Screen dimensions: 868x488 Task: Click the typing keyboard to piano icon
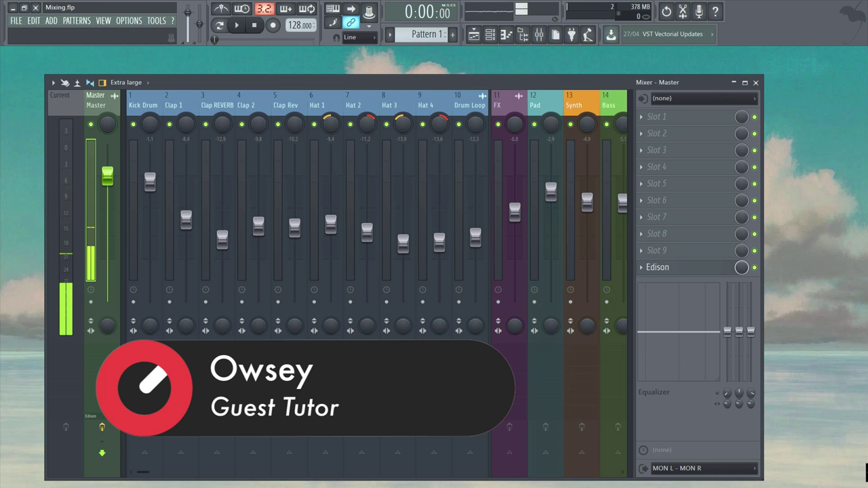pos(333,9)
